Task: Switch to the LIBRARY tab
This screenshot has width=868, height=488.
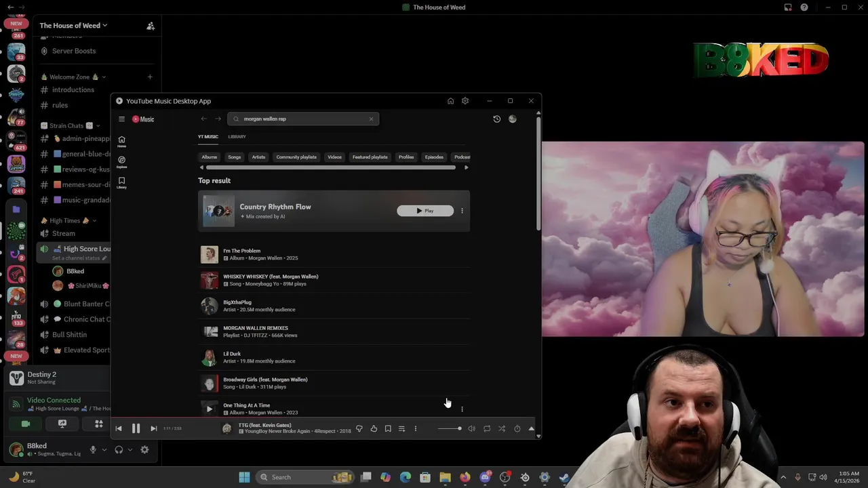Action: [x=237, y=137]
